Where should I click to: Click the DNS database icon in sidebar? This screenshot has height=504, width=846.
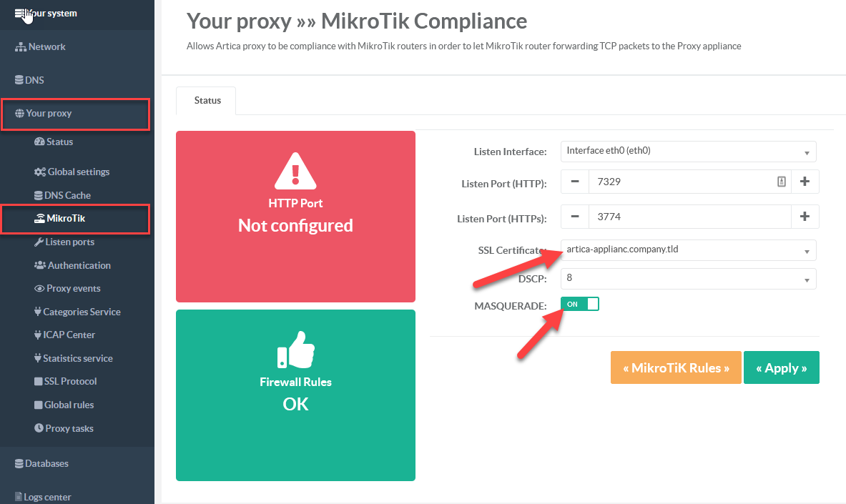point(19,80)
